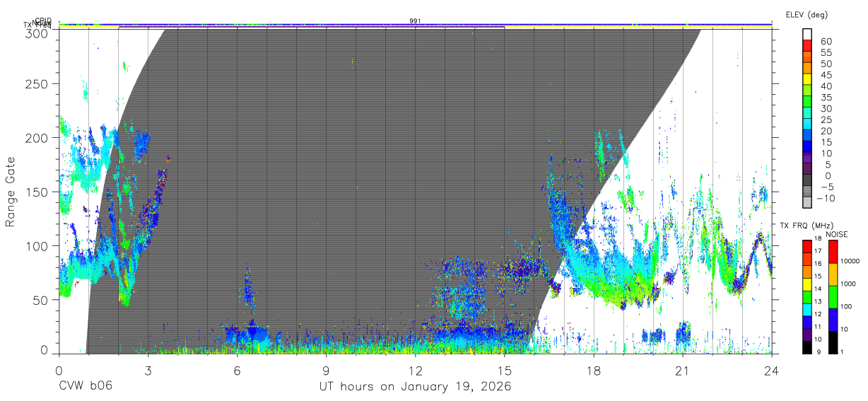Viewport: 868px width, 401px height.
Task: Click the '11' label on the TX FRQ scale
Action: (x=819, y=327)
